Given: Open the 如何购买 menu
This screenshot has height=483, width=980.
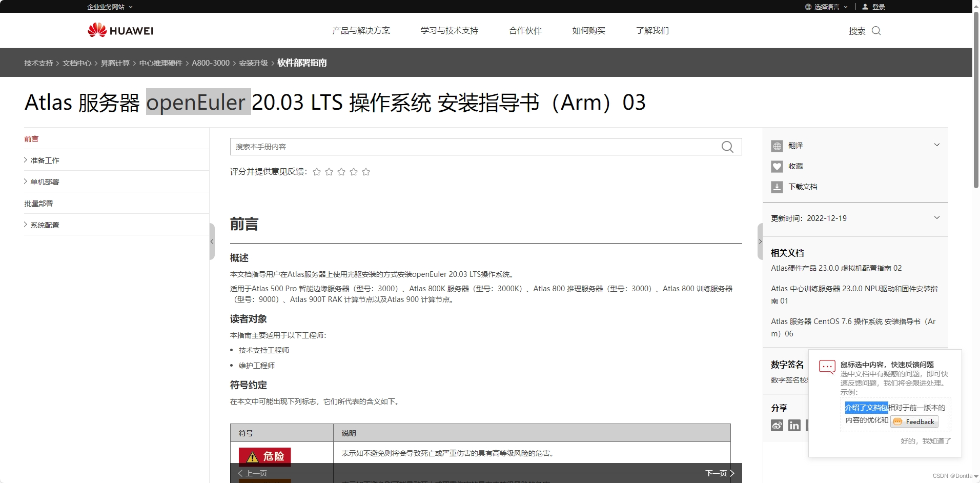Looking at the screenshot, I should click(589, 31).
